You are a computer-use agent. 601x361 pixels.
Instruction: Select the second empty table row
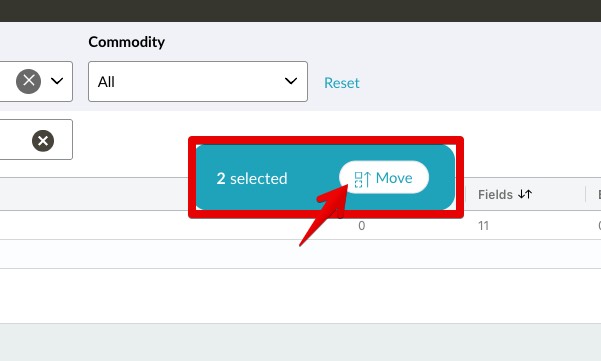pyautogui.click(x=300, y=254)
